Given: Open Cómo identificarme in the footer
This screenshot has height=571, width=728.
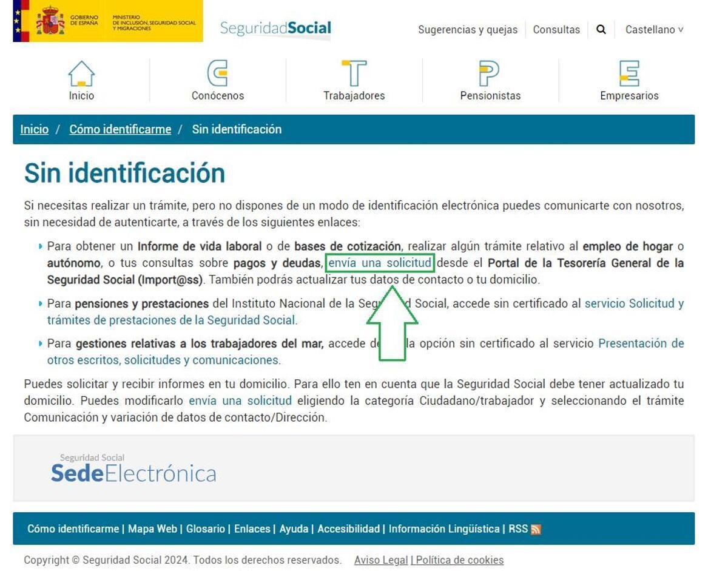Looking at the screenshot, I should [73, 529].
